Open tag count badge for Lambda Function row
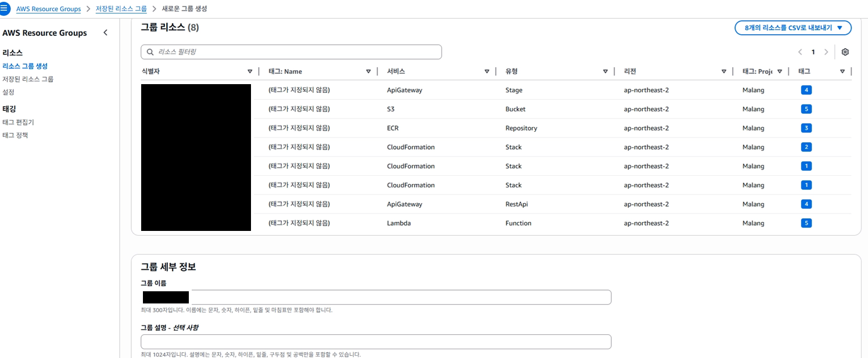868x358 pixels. click(806, 223)
